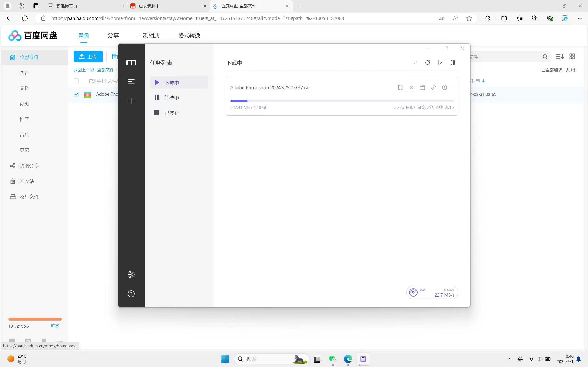Refresh the downloading task list
The height and width of the screenshot is (367, 588).
[427, 63]
